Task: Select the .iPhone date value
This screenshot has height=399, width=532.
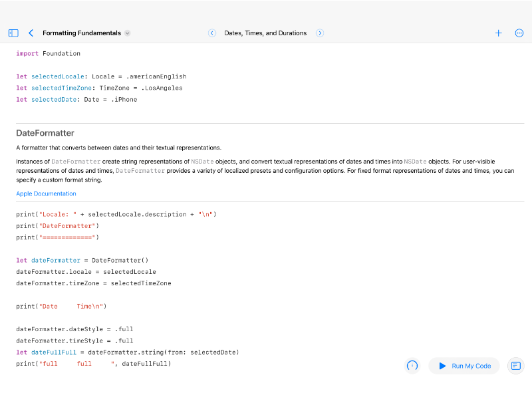Action: 124,100
